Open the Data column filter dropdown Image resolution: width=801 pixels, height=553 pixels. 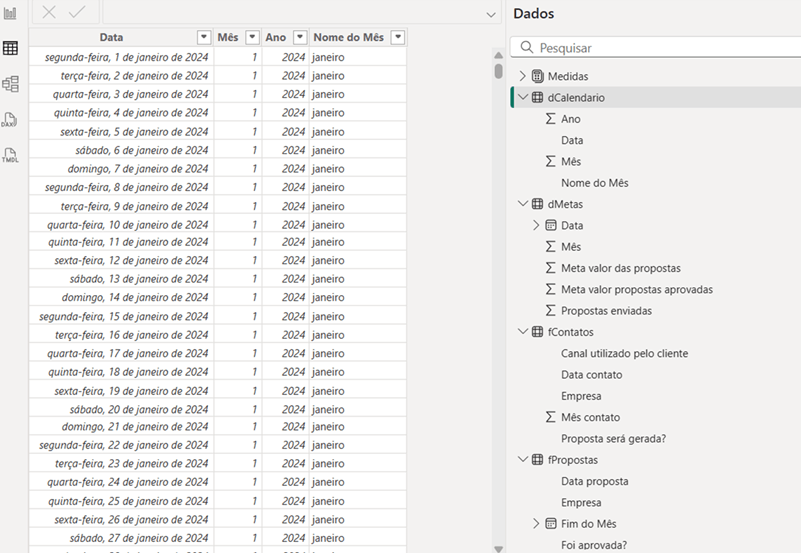pos(204,37)
